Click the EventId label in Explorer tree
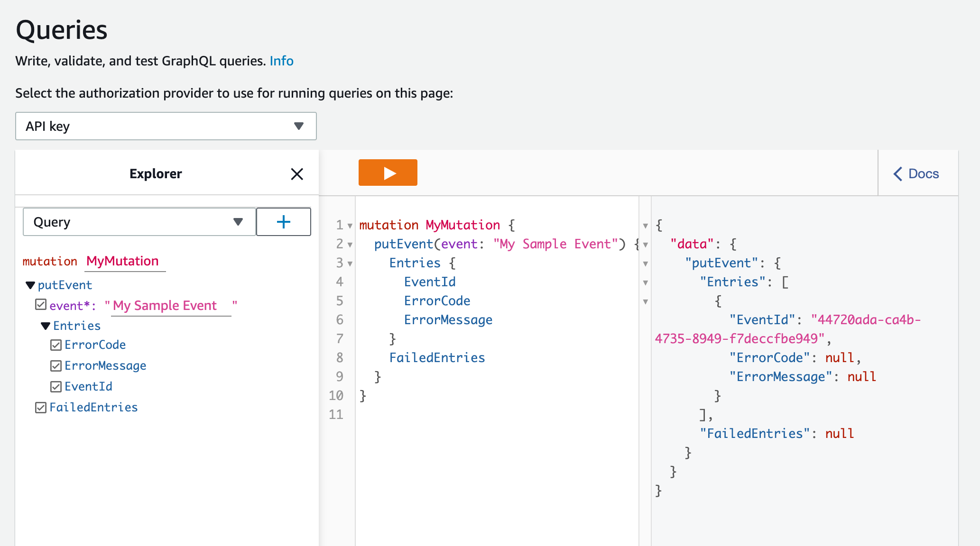The height and width of the screenshot is (546, 980). pyautogui.click(x=89, y=386)
